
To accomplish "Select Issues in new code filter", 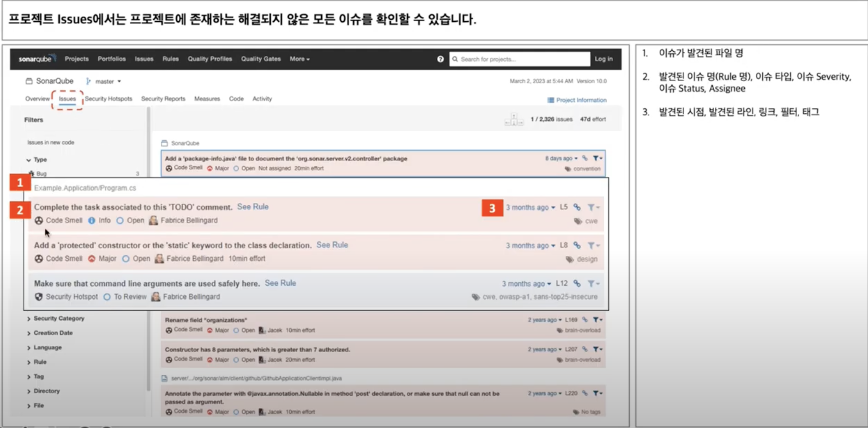I will [x=51, y=142].
